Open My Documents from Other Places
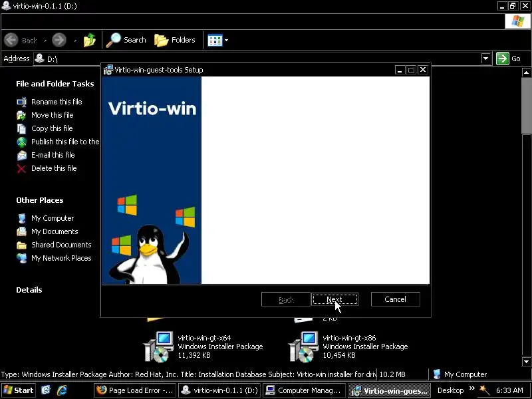This screenshot has width=532, height=399. [55, 231]
